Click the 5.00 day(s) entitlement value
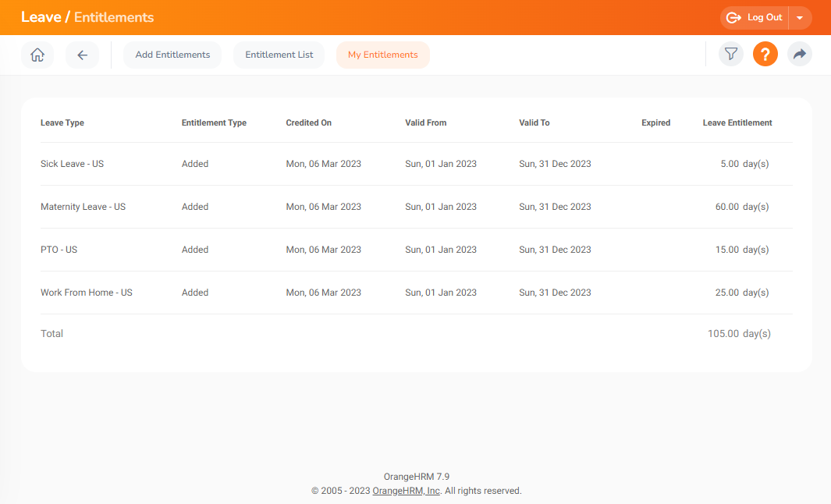The height and width of the screenshot is (504, 831). 744,164
